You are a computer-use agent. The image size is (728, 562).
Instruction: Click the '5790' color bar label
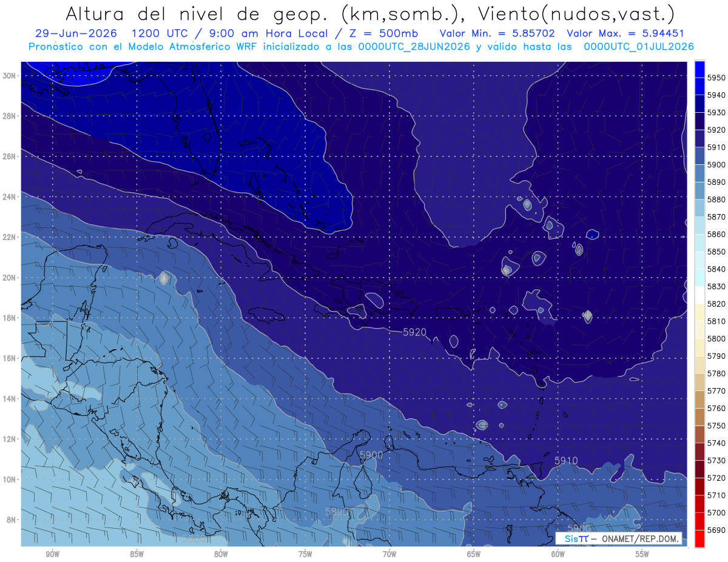pos(716,356)
